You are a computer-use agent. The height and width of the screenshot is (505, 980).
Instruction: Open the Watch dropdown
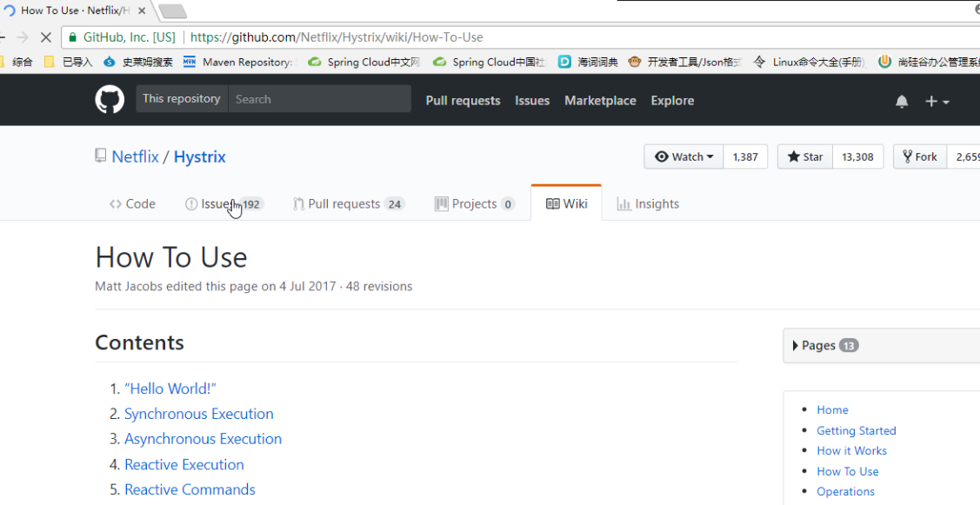683,156
